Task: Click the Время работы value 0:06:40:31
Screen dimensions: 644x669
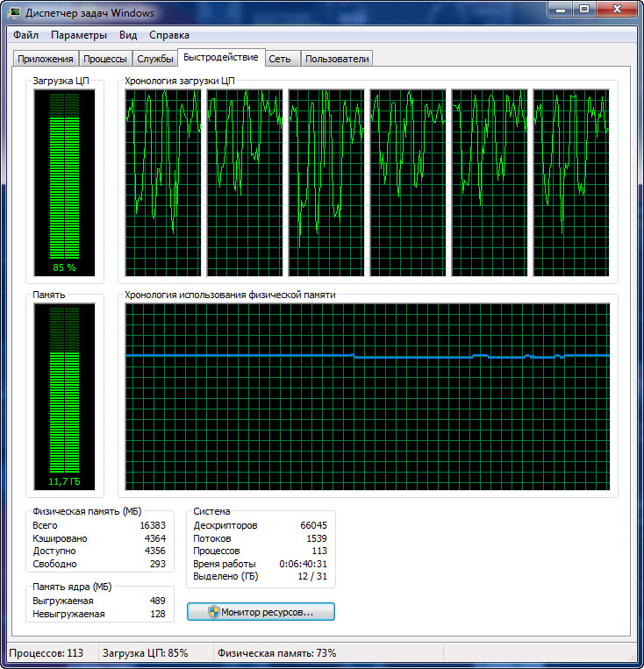Action: pyautogui.click(x=304, y=564)
